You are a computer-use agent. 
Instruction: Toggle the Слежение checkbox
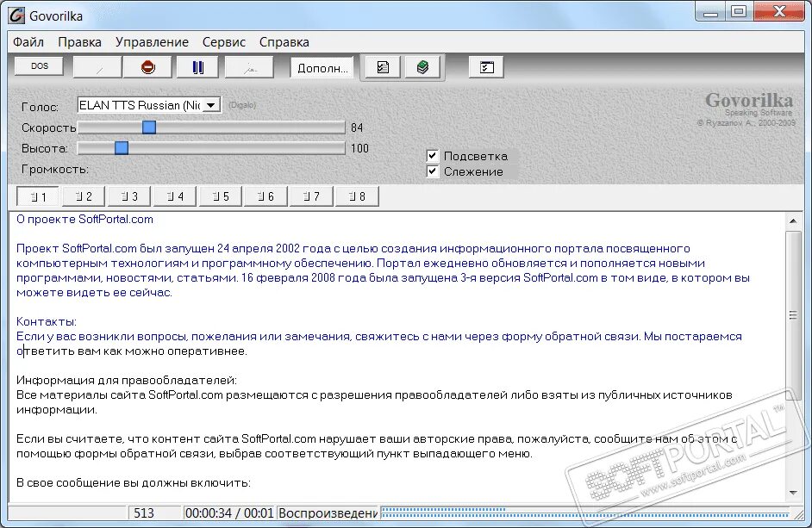[x=433, y=171]
